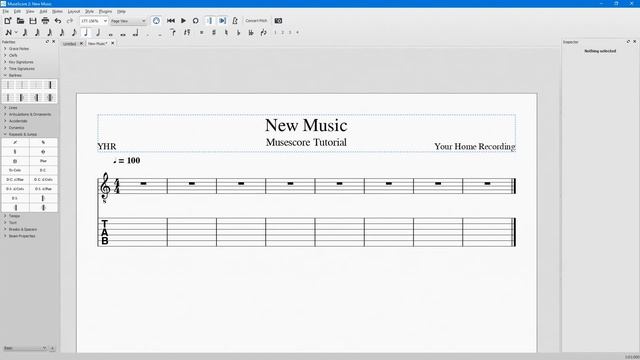
Task: Select the New Music title text
Action: coord(306,125)
